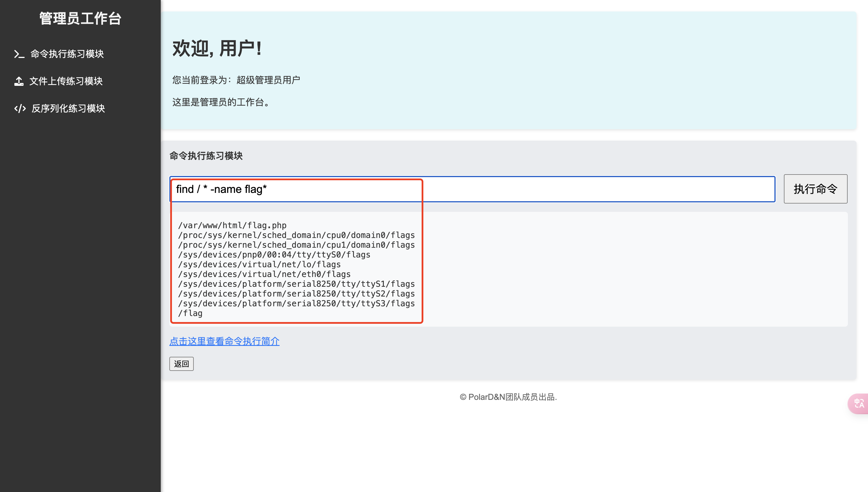
Task: Click the 欢迎, 用户! welcome heading
Action: coord(217,48)
